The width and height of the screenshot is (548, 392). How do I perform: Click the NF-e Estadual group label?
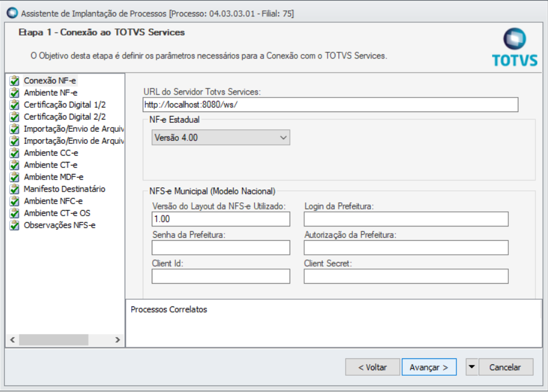coord(175,120)
